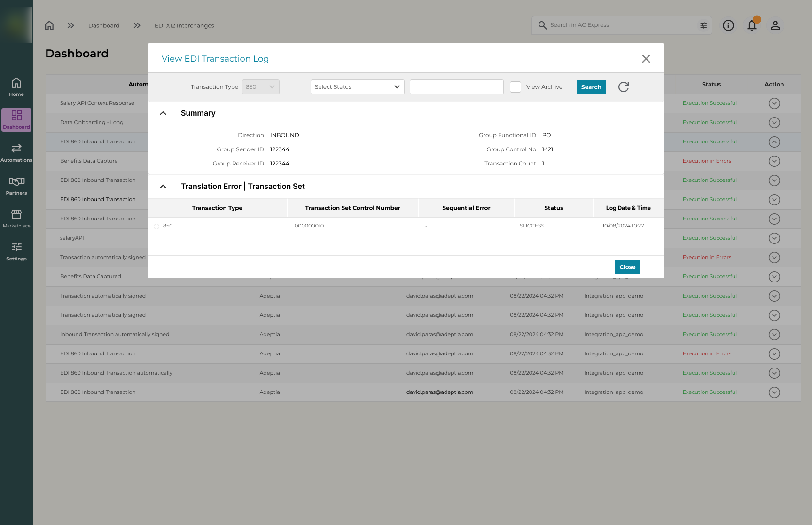Open the user profile icon

click(x=775, y=25)
